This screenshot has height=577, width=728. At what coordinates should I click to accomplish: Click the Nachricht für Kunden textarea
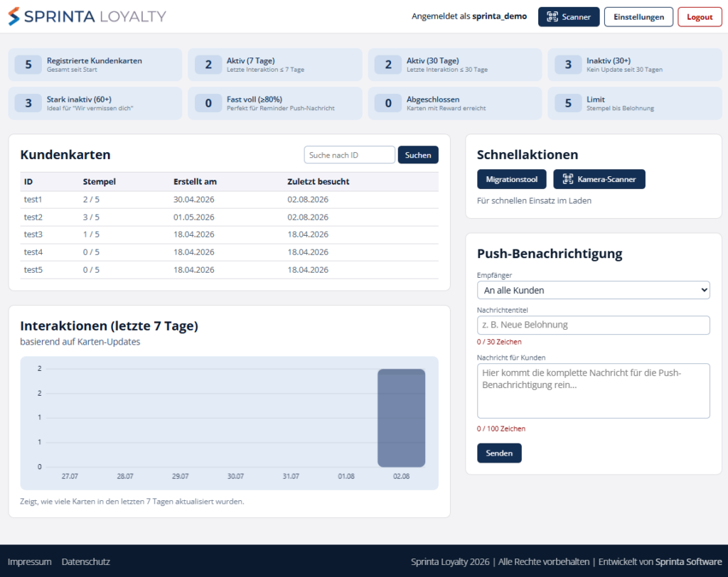pyautogui.click(x=594, y=391)
